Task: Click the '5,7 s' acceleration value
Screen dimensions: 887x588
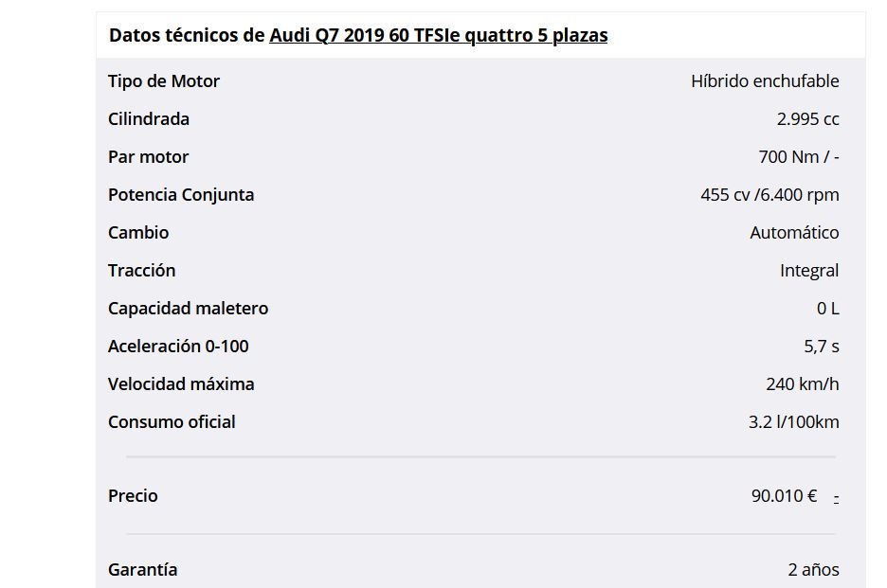Action: coord(822,347)
